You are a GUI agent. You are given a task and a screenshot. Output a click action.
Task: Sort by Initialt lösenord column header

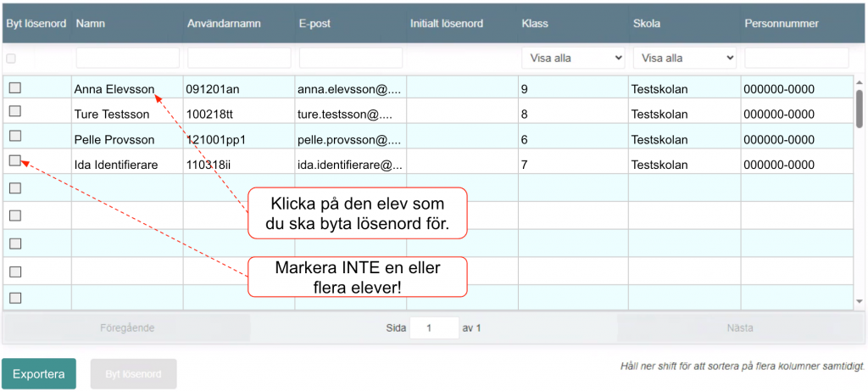[x=447, y=24]
